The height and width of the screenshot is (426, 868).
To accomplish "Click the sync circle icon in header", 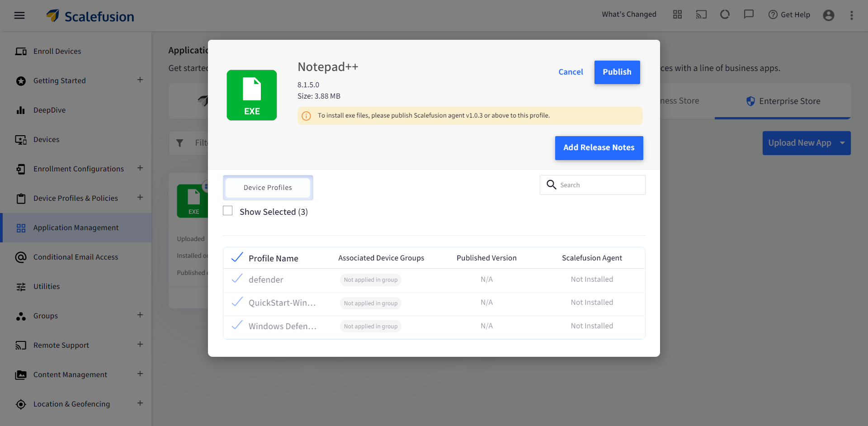I will click(x=725, y=14).
